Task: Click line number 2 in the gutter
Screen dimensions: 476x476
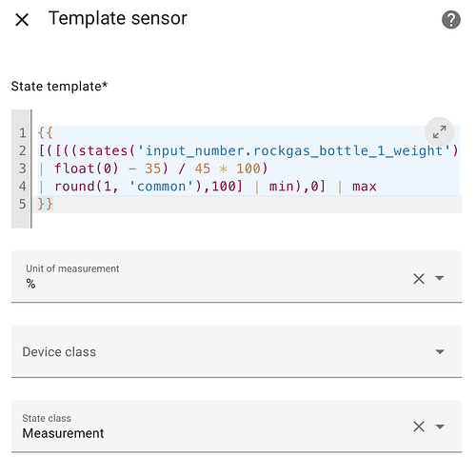Action: (22, 150)
